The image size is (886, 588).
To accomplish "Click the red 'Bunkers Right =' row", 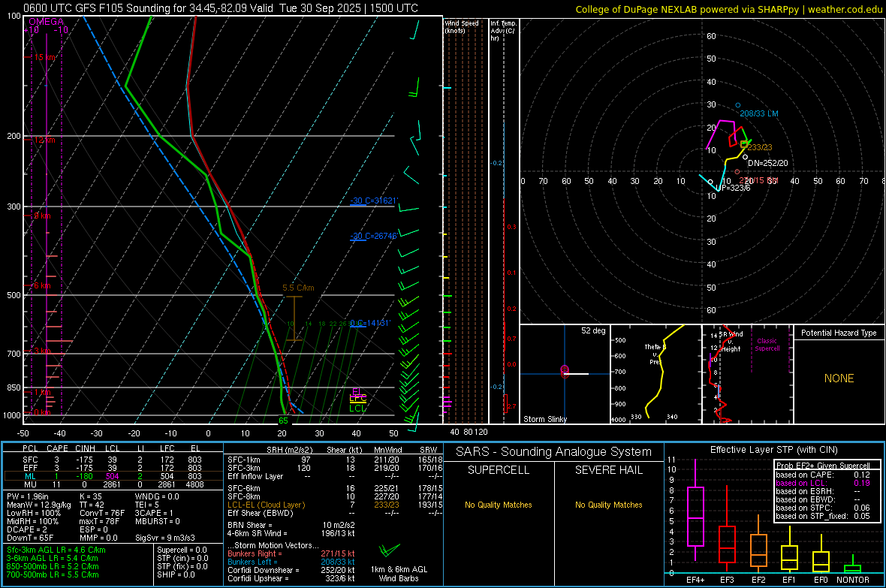I will coord(291,553).
